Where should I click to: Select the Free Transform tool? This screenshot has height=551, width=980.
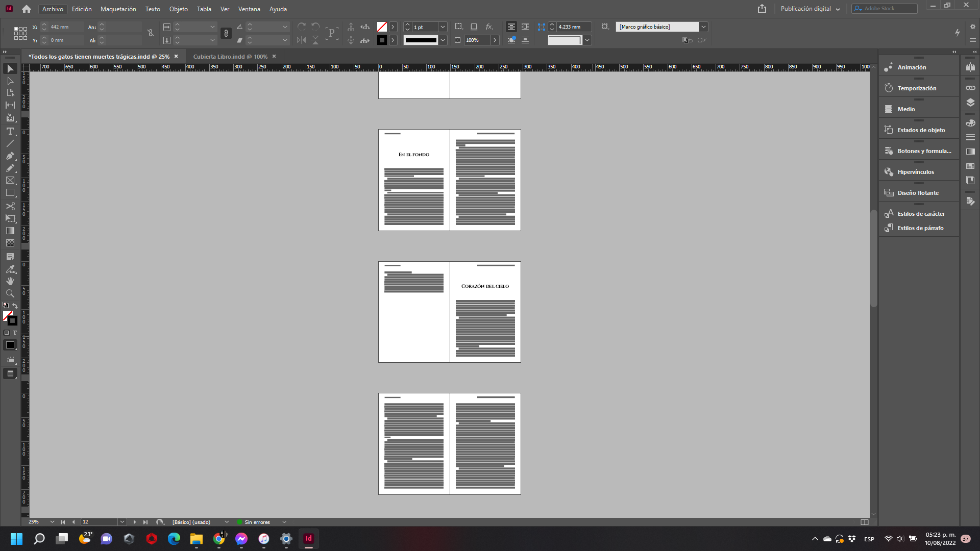click(x=10, y=218)
